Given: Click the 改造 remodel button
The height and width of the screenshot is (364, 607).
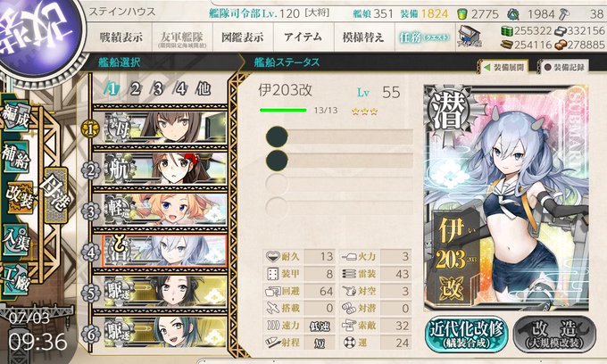Looking at the screenshot, I should click(555, 334).
